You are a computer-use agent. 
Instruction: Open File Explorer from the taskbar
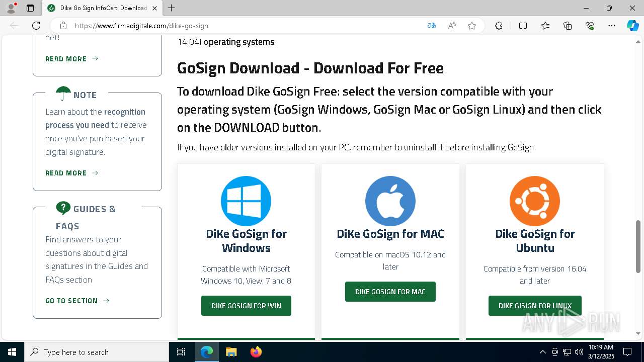coord(231,352)
